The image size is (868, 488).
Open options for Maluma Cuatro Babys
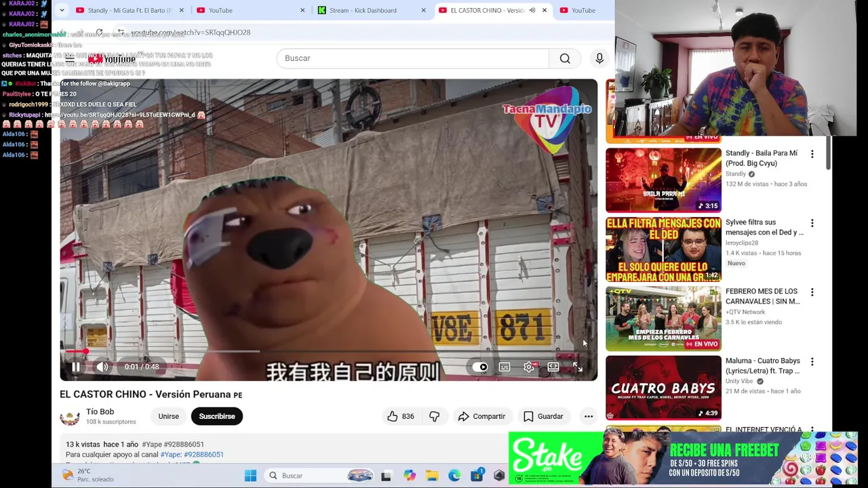[812, 361]
